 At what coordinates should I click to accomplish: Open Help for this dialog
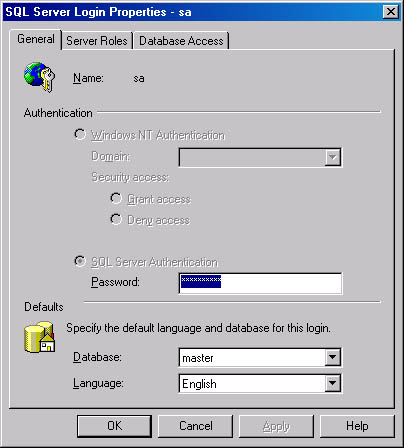pos(357,426)
